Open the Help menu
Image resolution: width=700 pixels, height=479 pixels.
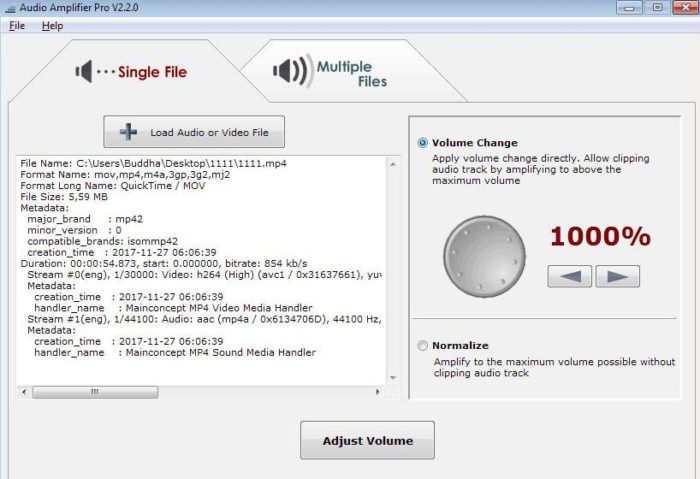(x=52, y=26)
